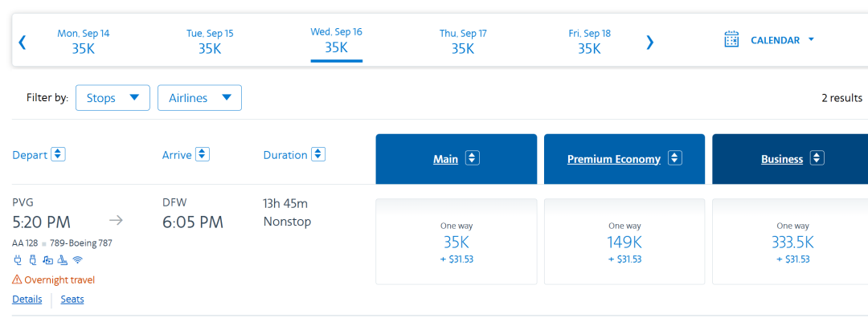This screenshot has height=318, width=868.
Task: Open the Seats link
Action: tap(72, 300)
